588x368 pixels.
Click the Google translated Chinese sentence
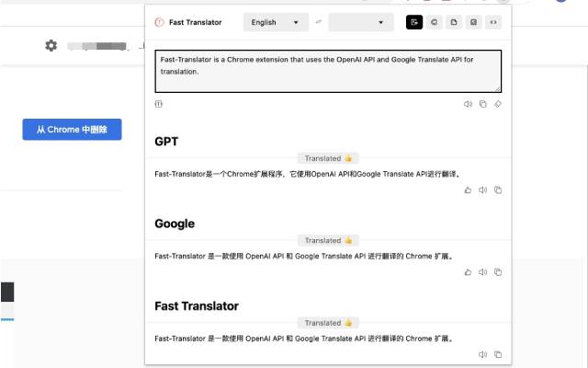click(304, 256)
